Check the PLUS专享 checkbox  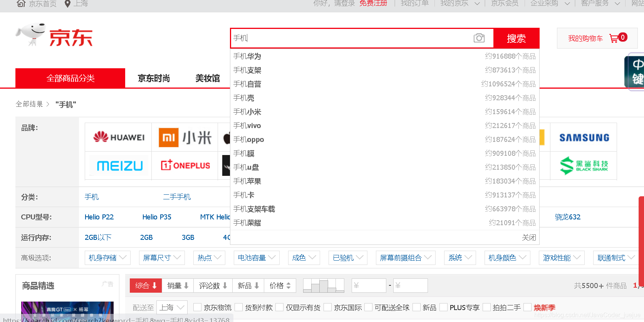(444, 307)
